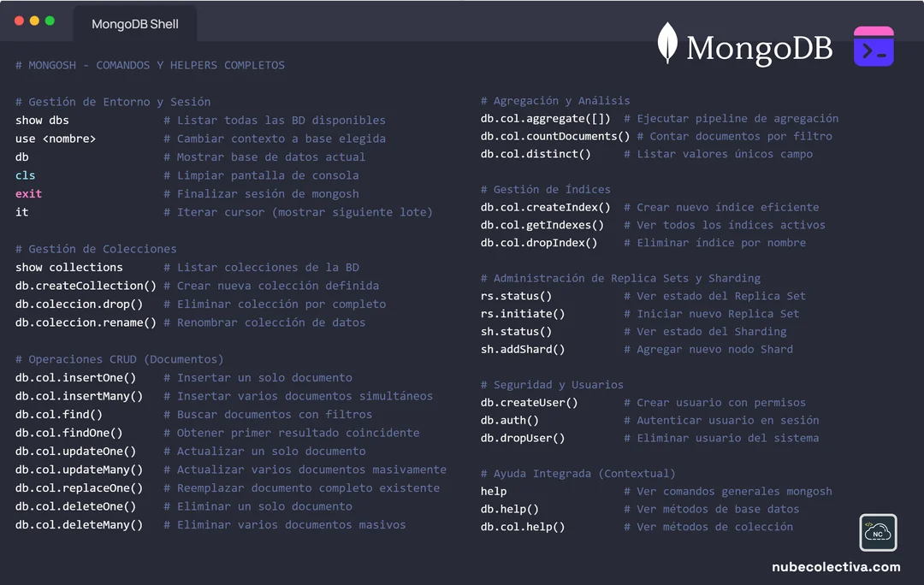Click the MongoDB leaf logo icon
The image size is (924, 585).
point(667,43)
